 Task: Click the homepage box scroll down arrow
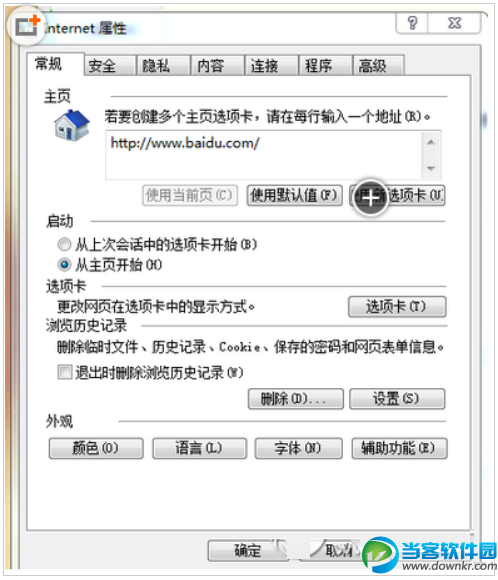point(431,168)
